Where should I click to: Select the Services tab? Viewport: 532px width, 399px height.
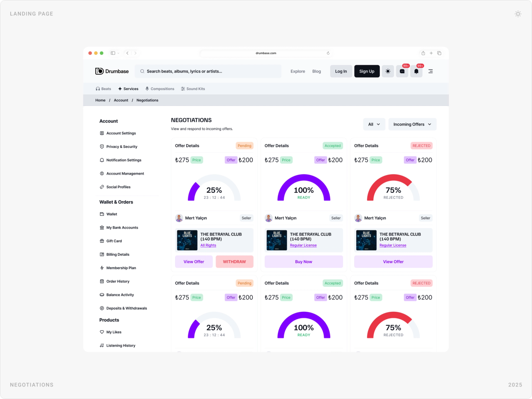[128, 89]
